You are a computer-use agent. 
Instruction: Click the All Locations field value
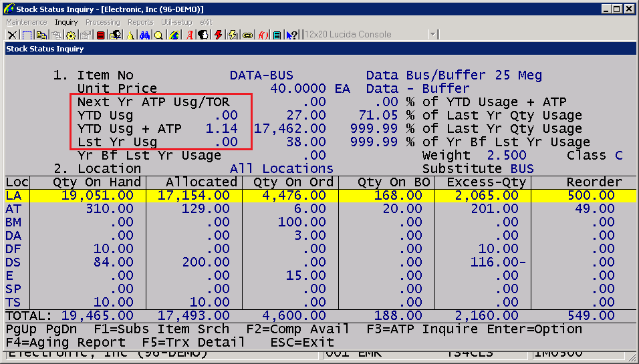281,168
